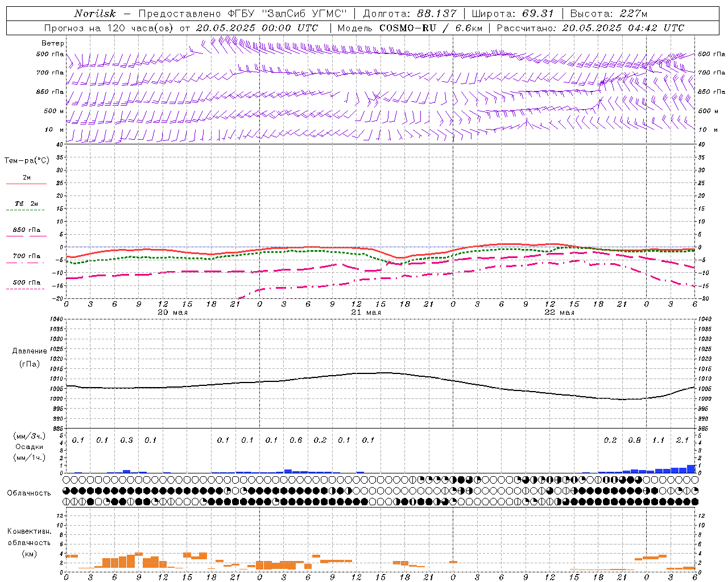This screenshot has height=582, width=728.
Task: Click the "Конвективн." convective cloud label
Action: point(29,531)
